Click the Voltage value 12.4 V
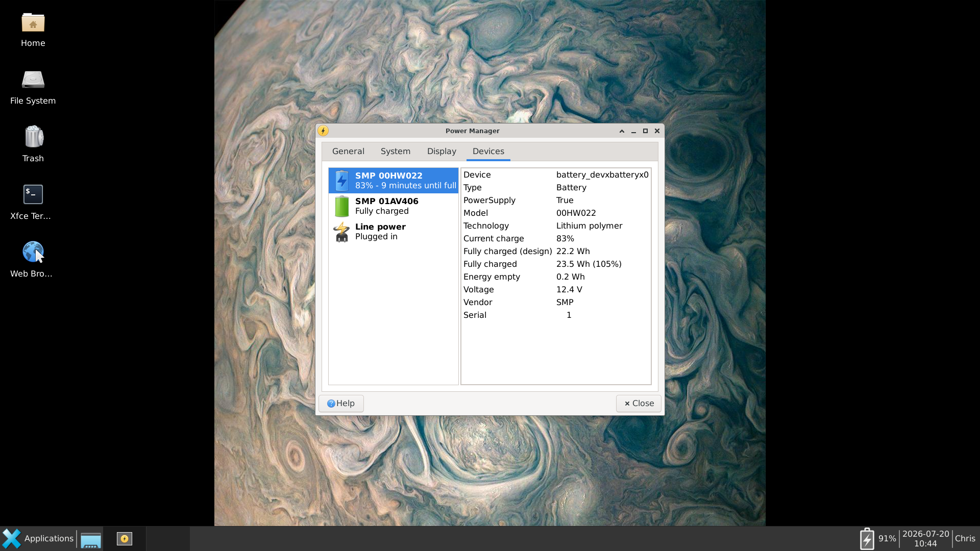Image resolution: width=980 pixels, height=551 pixels. [569, 290]
